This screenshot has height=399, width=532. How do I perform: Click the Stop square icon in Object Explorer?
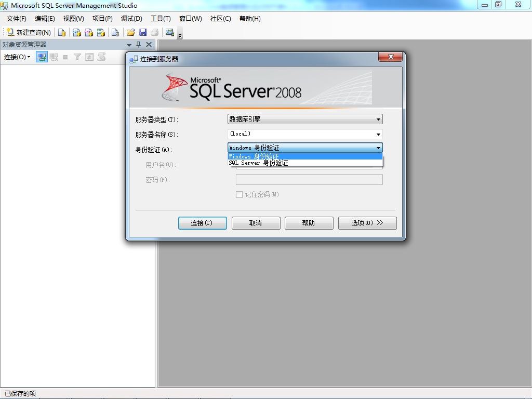[65, 57]
